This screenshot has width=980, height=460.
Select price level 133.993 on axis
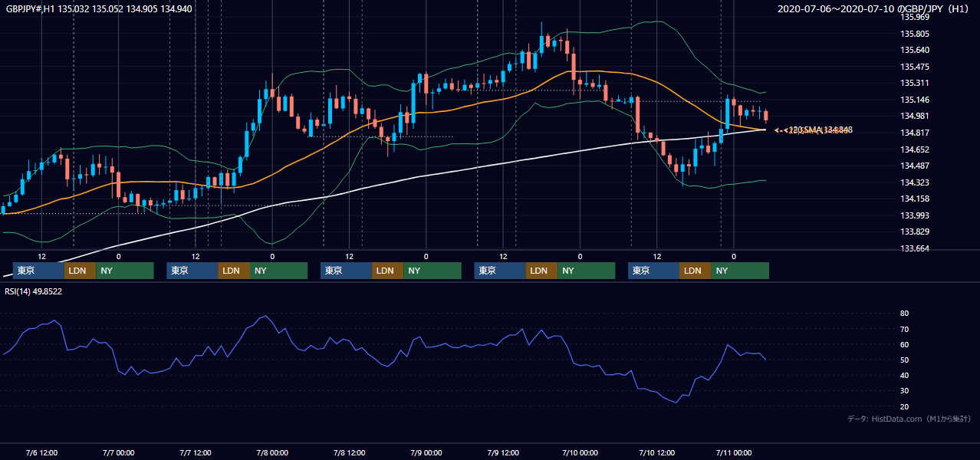click(x=915, y=215)
